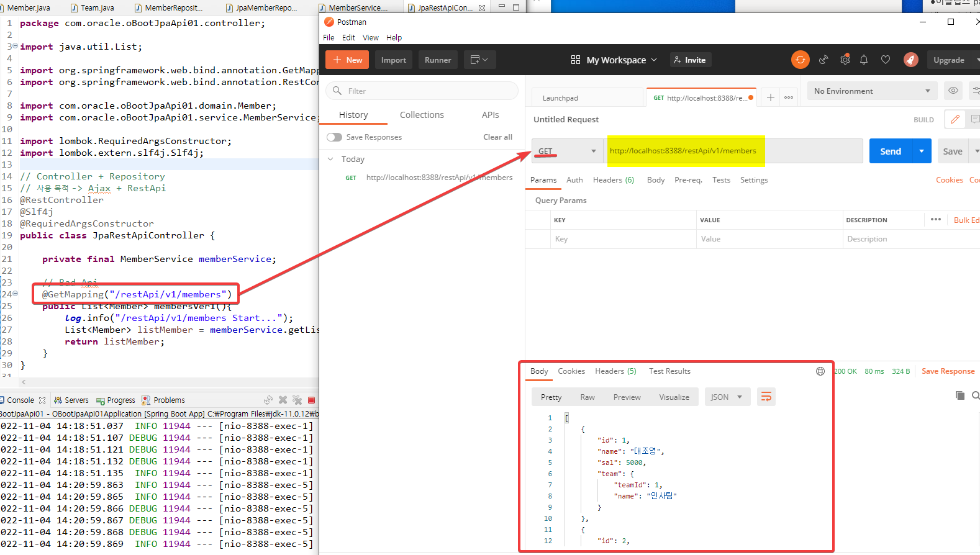Open the Postman Edit menu
980x555 pixels.
(x=348, y=37)
